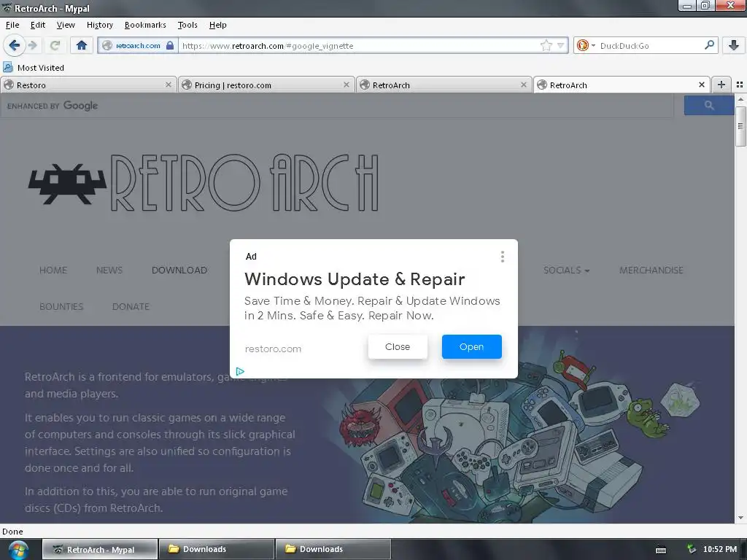Click the blue Google search button
The height and width of the screenshot is (560, 747).
point(708,105)
